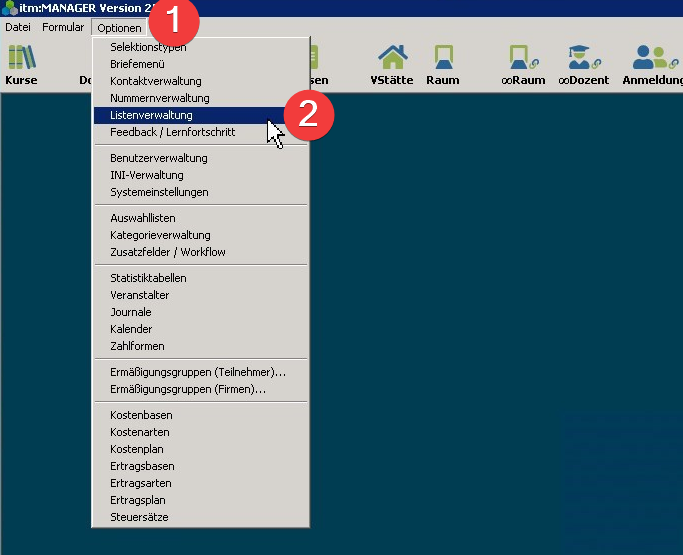Open Benutzerverwaltung
Image resolution: width=683 pixels, height=555 pixels.
(201, 158)
